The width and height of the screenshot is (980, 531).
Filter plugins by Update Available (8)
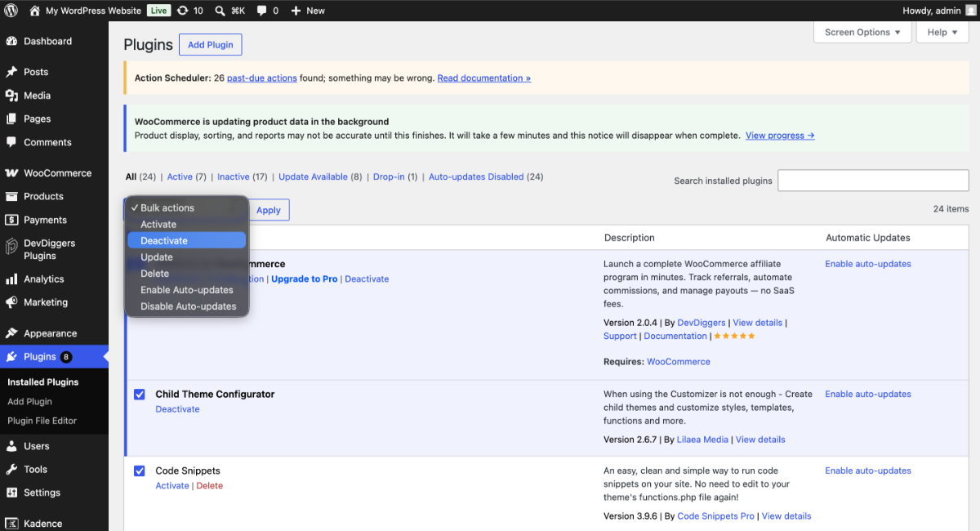[320, 176]
